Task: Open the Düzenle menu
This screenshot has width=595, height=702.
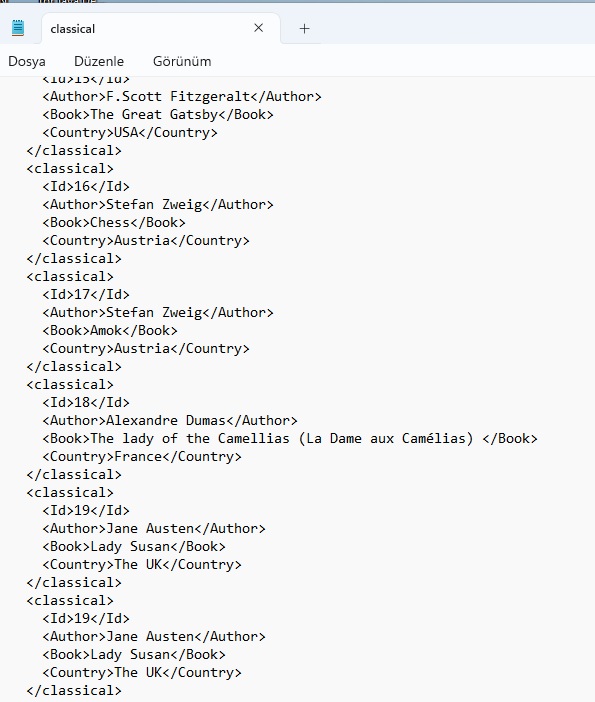Action: tap(99, 61)
